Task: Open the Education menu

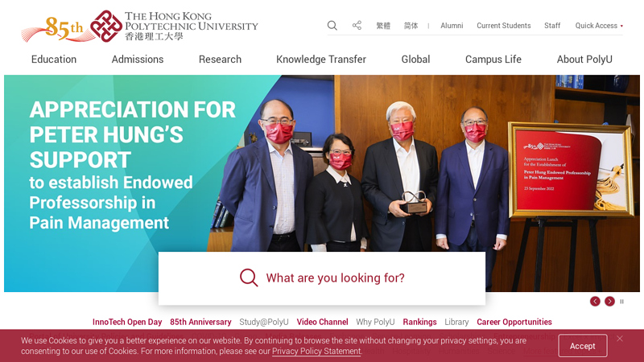Action: (54, 60)
